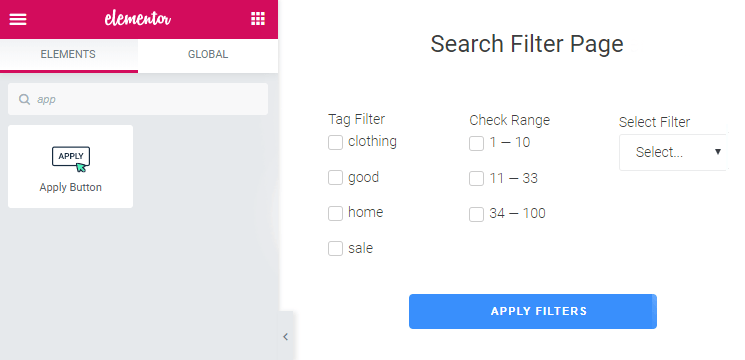Click the Elementor logo in header
The width and height of the screenshot is (745, 360).
[138, 19]
